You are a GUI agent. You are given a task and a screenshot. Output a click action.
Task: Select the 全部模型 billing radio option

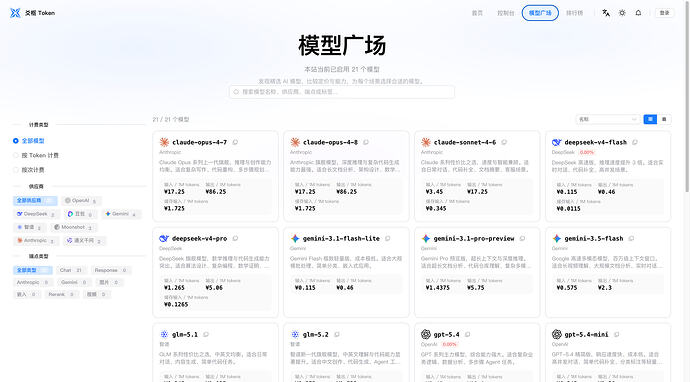pos(29,141)
